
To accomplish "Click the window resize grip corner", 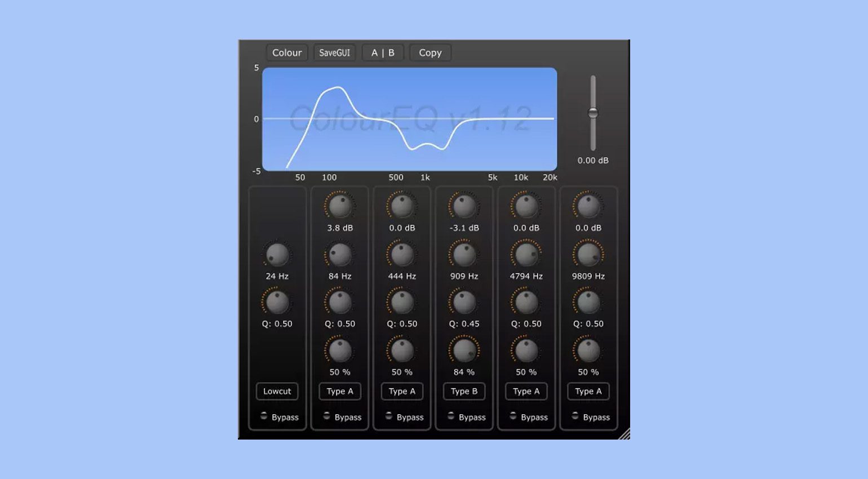I will pos(624,433).
